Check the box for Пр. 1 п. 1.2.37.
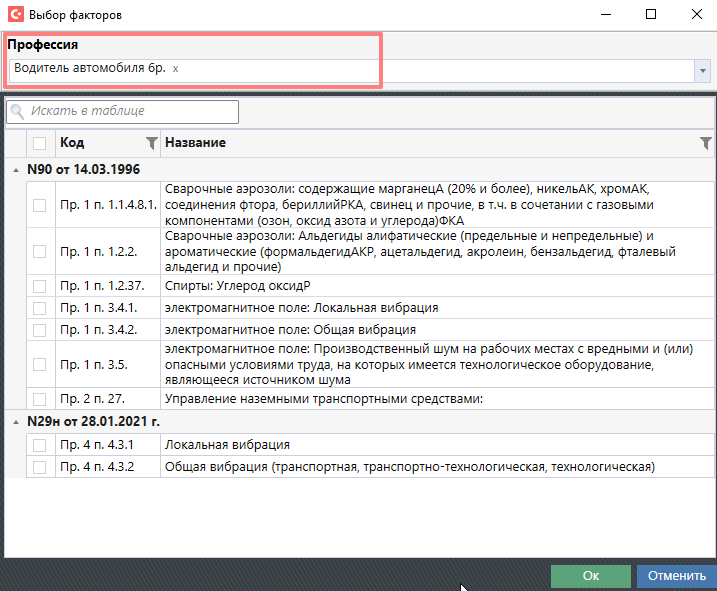717x591 pixels. (39, 286)
